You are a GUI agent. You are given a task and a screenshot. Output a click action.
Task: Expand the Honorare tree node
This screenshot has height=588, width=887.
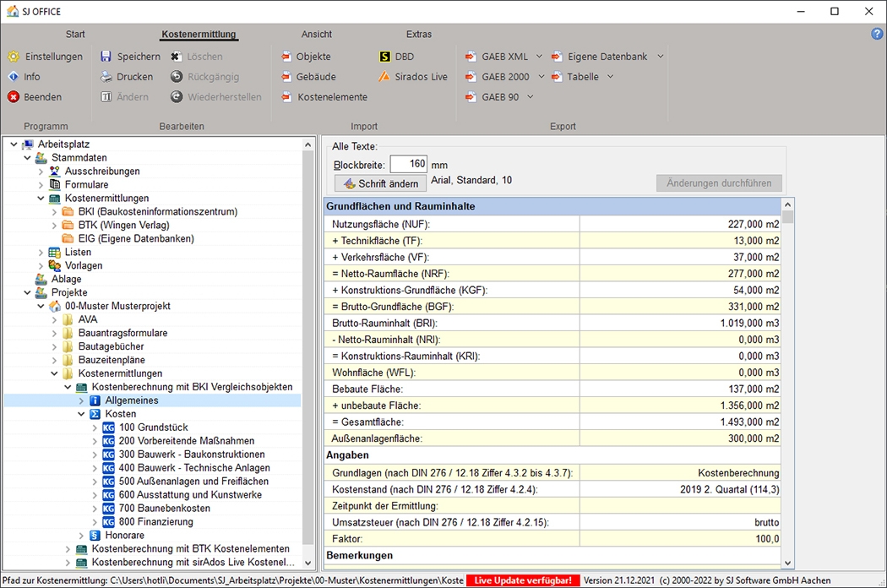coord(82,536)
